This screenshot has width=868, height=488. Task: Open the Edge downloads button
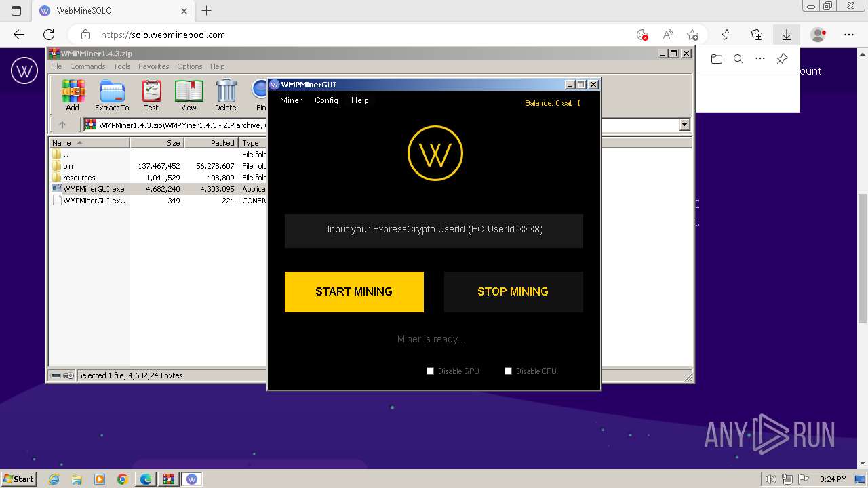tap(787, 35)
